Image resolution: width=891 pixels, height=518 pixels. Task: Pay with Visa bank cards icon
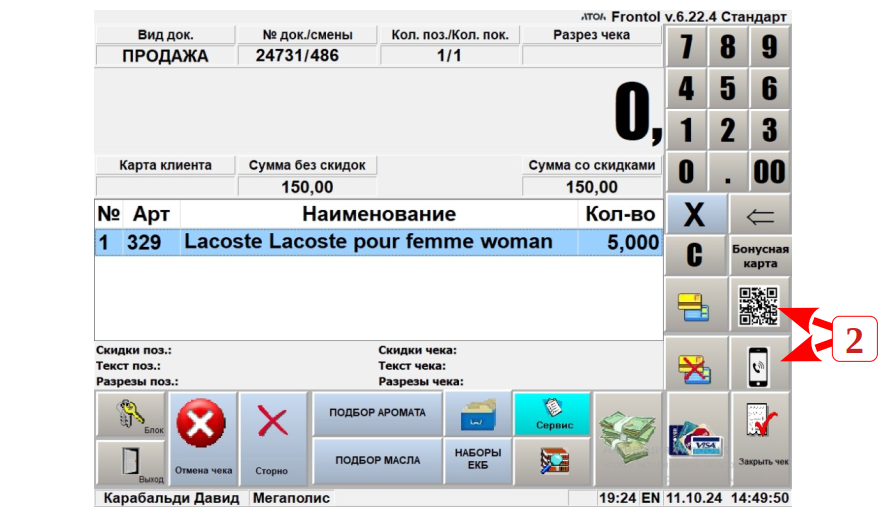[x=698, y=438]
